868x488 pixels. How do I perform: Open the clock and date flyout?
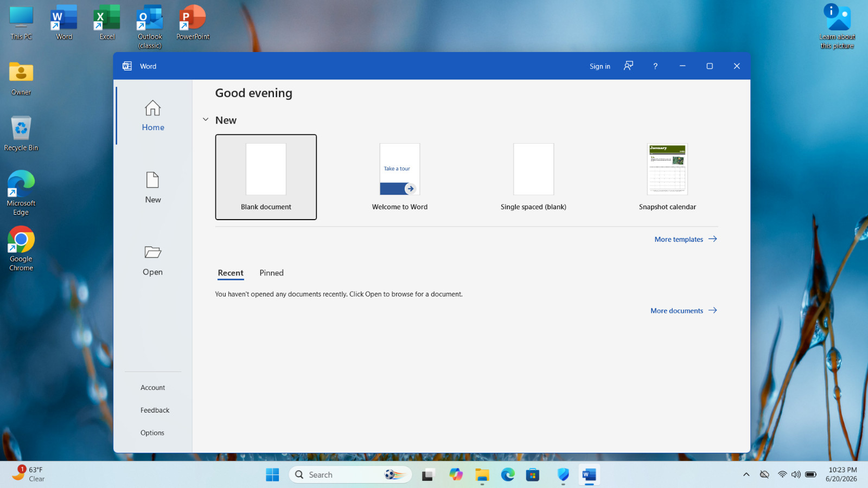pos(842,474)
